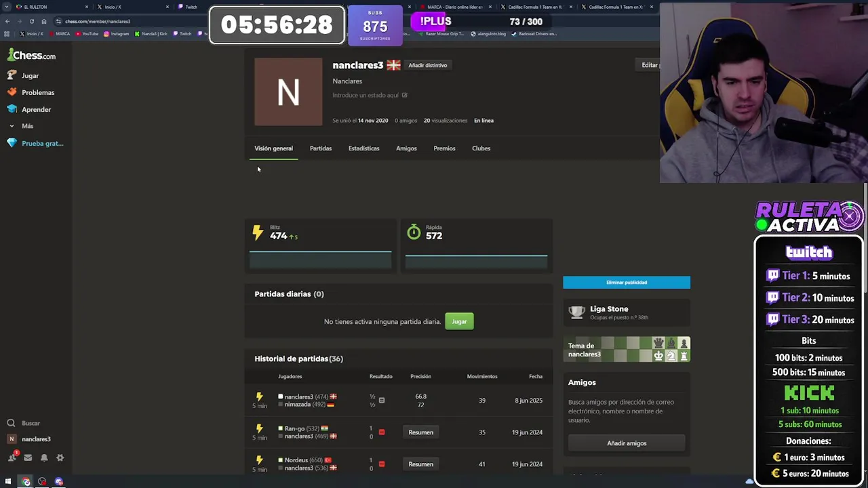Open MARCA bookmark

59,34
